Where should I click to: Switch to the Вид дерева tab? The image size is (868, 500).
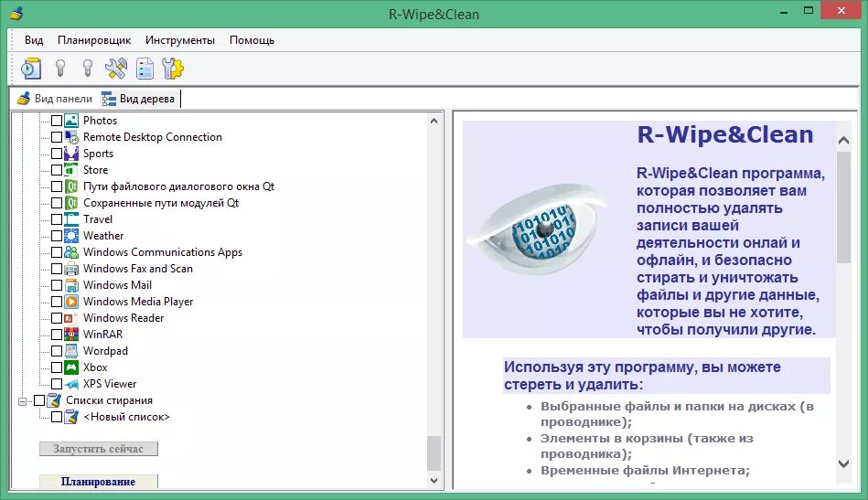pos(138,99)
